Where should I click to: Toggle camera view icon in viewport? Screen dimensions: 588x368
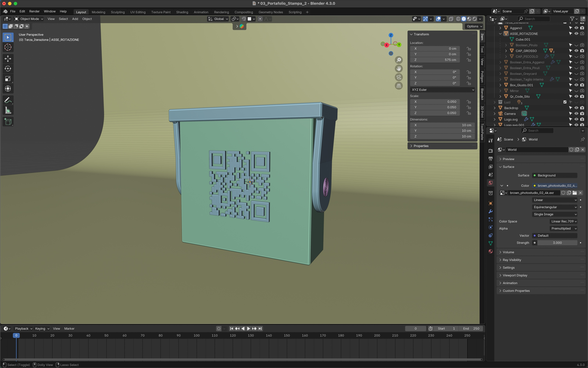pos(399,77)
